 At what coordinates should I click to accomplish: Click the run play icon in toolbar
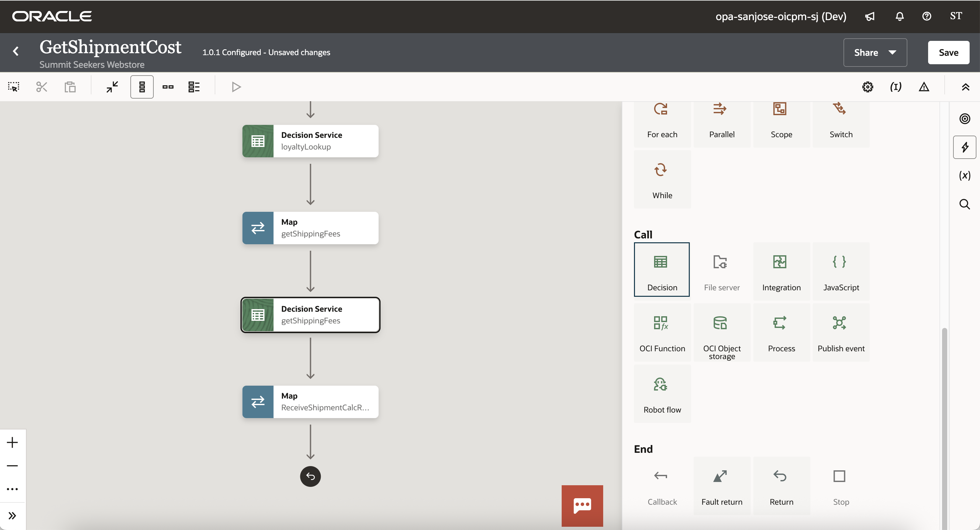coord(236,87)
